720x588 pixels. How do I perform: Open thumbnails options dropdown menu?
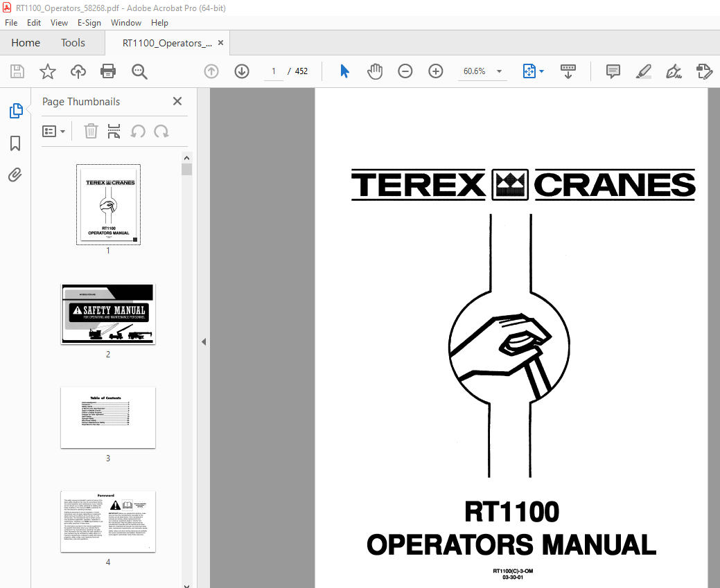click(54, 132)
